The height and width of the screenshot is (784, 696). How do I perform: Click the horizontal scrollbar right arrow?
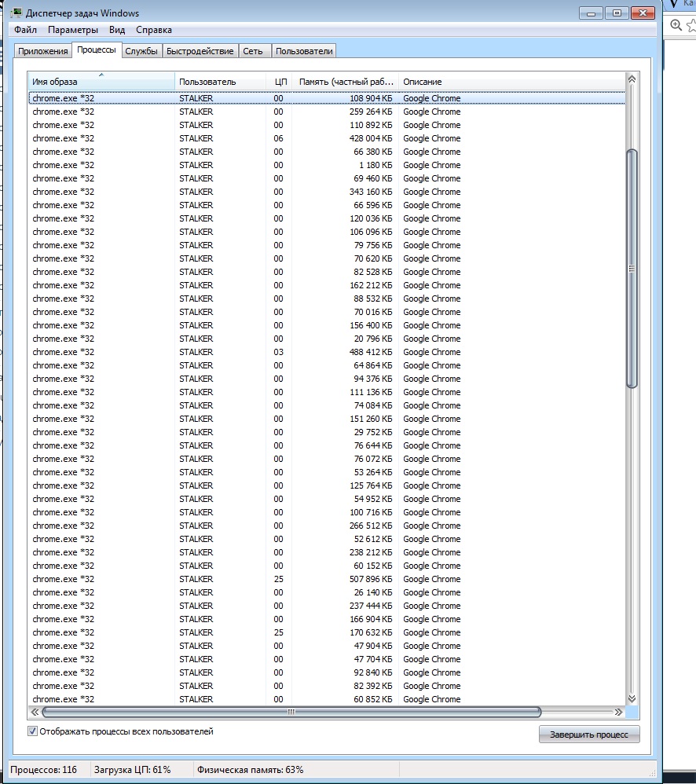618,712
